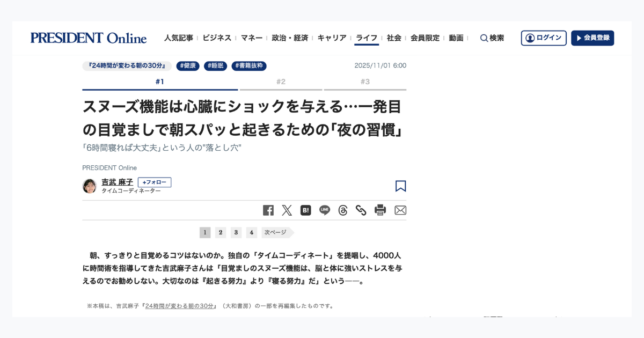Share article on X
Viewport: 644px width, 338px height.
click(x=287, y=210)
